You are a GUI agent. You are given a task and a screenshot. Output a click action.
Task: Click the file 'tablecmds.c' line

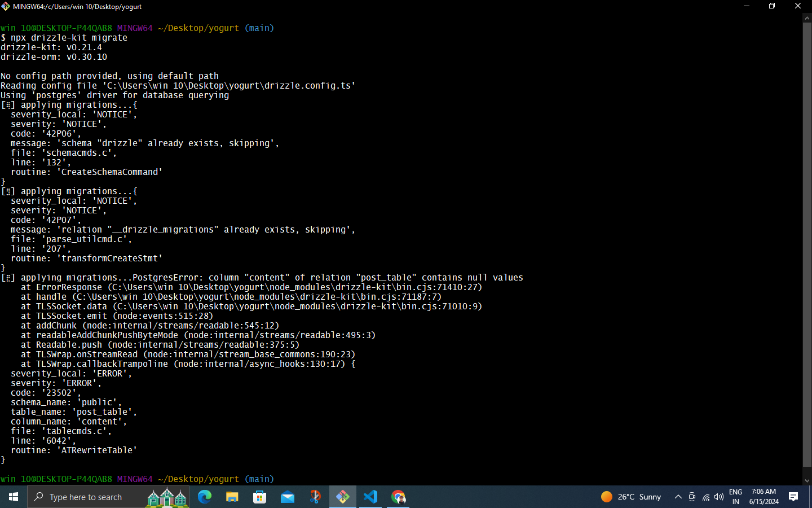coord(61,431)
